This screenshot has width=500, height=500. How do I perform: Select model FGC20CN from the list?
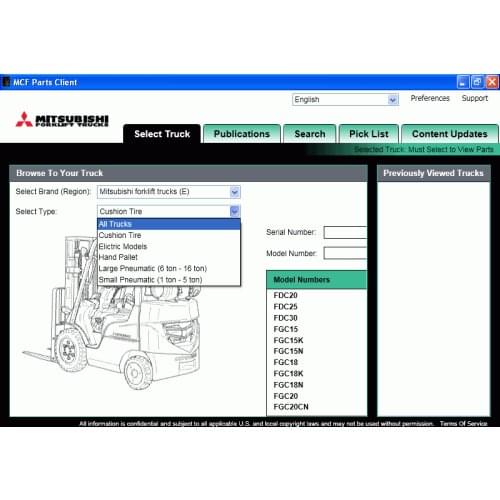(x=291, y=407)
